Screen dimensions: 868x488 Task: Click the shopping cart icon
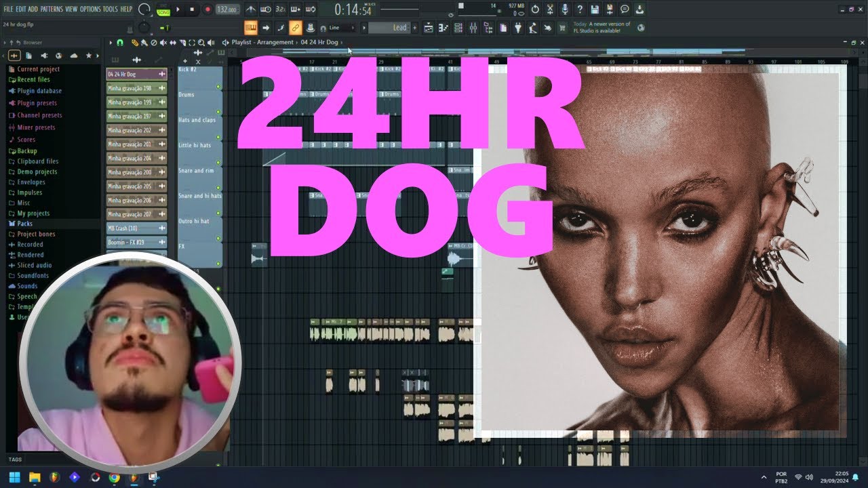562,28
